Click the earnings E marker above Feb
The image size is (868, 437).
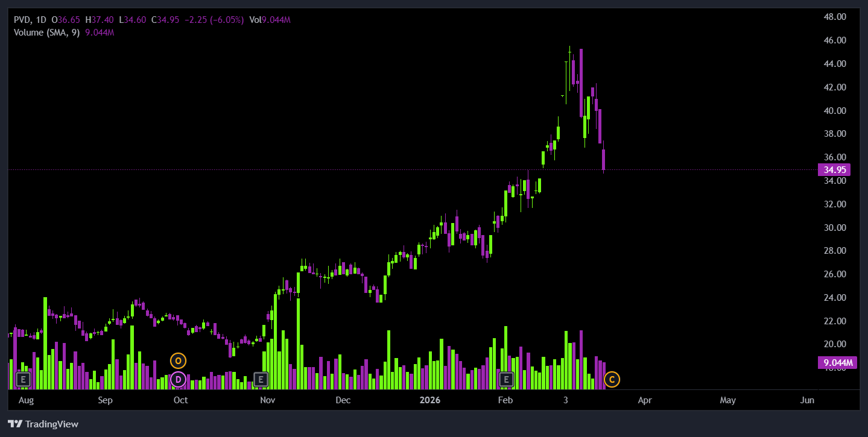tap(506, 379)
